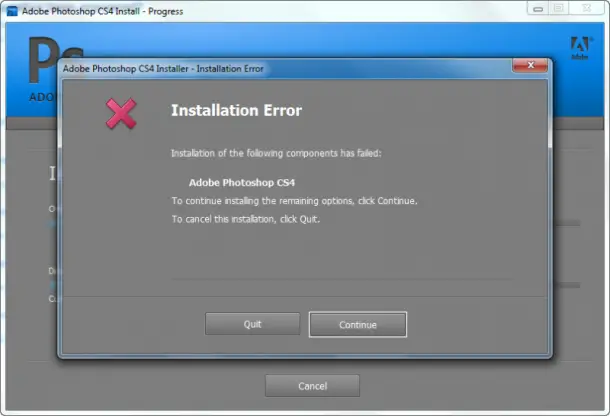The width and height of the screenshot is (610, 416).
Task: Click the Installation Error heading
Action: pos(237,111)
